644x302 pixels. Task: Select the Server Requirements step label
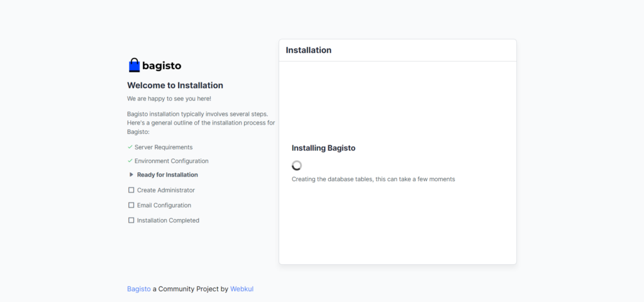(x=164, y=147)
